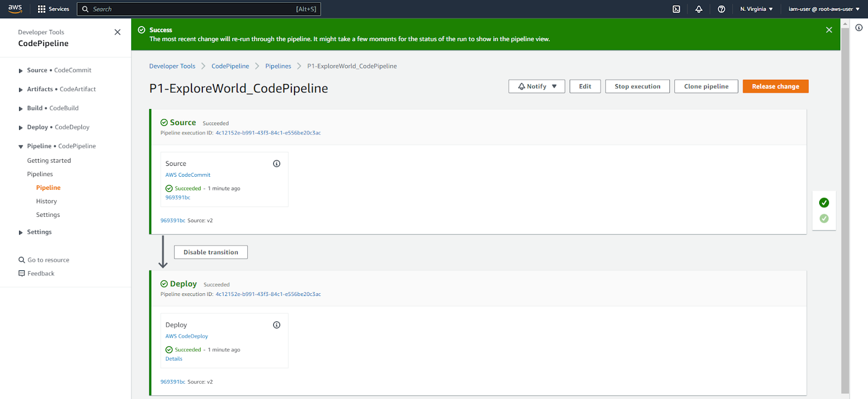The image size is (868, 399).
Task: Close the Developer Tools side panel
Action: point(117,32)
